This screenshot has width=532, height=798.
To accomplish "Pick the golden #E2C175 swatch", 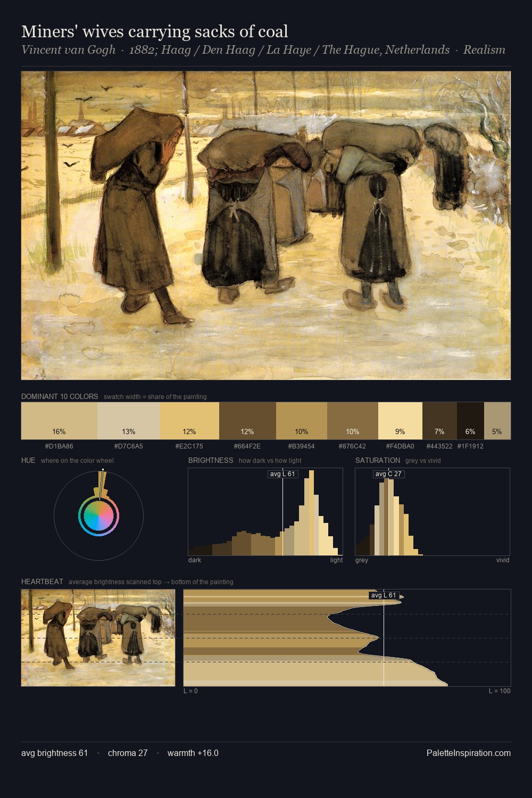I will click(189, 420).
